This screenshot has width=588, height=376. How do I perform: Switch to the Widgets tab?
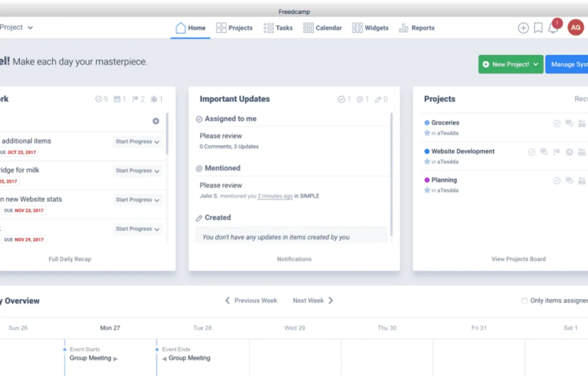pos(370,28)
